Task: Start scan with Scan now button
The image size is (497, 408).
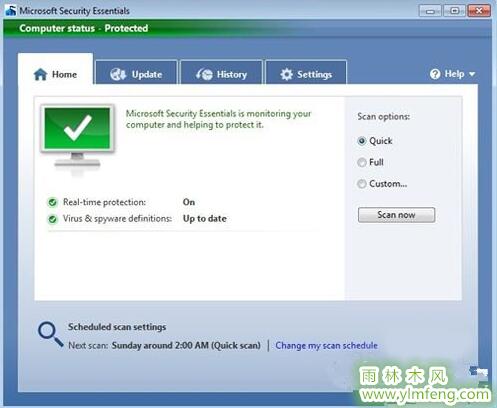Action: (x=396, y=215)
